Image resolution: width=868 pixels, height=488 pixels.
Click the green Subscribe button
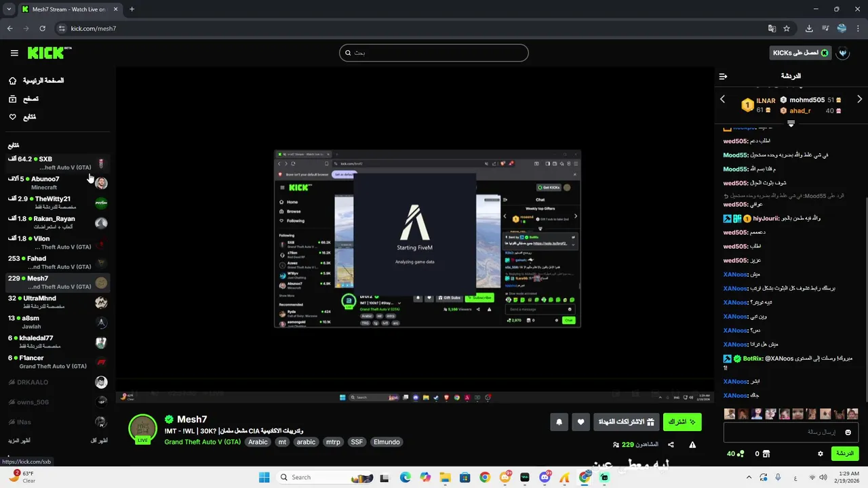point(682,422)
